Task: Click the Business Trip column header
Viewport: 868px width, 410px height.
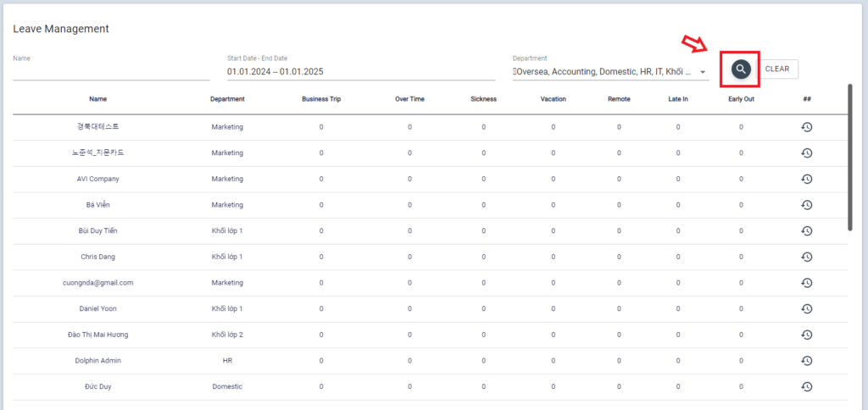Action: point(321,99)
